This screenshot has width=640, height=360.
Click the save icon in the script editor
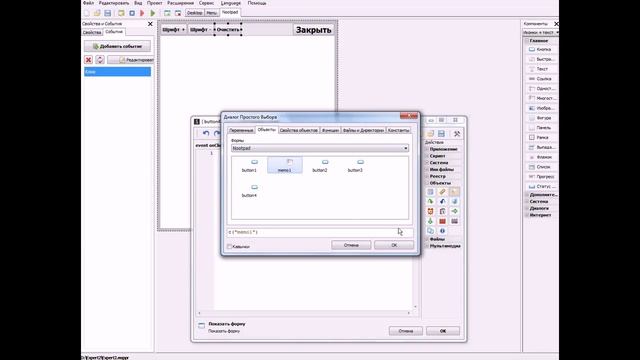(442, 134)
